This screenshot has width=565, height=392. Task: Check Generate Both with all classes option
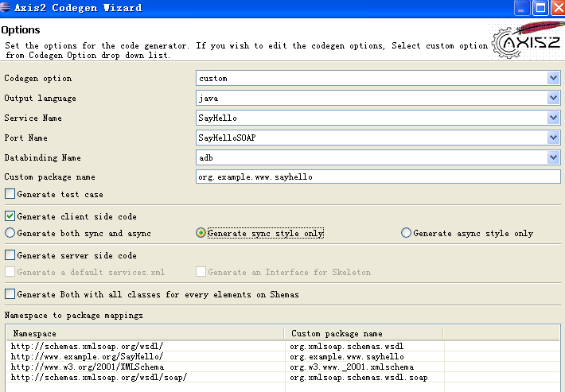tap(10, 294)
